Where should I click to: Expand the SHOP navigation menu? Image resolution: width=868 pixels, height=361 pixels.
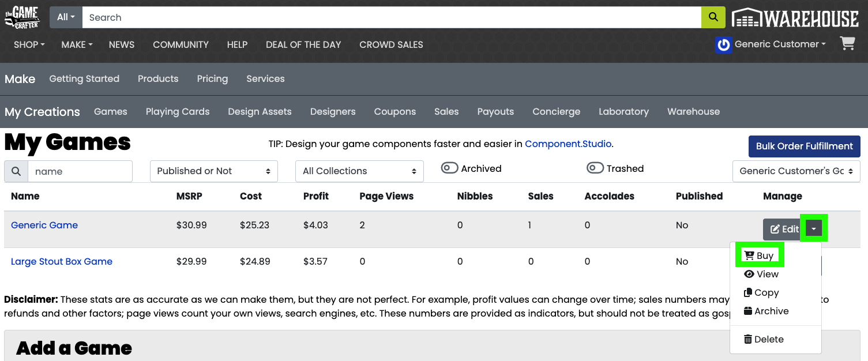click(29, 44)
